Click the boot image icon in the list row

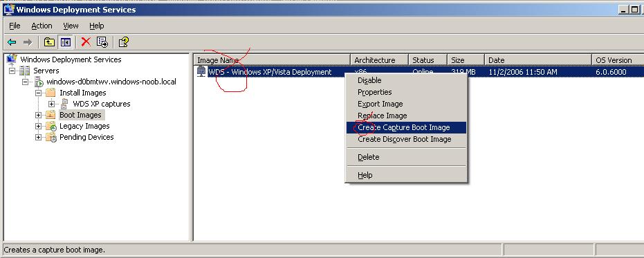[201, 72]
